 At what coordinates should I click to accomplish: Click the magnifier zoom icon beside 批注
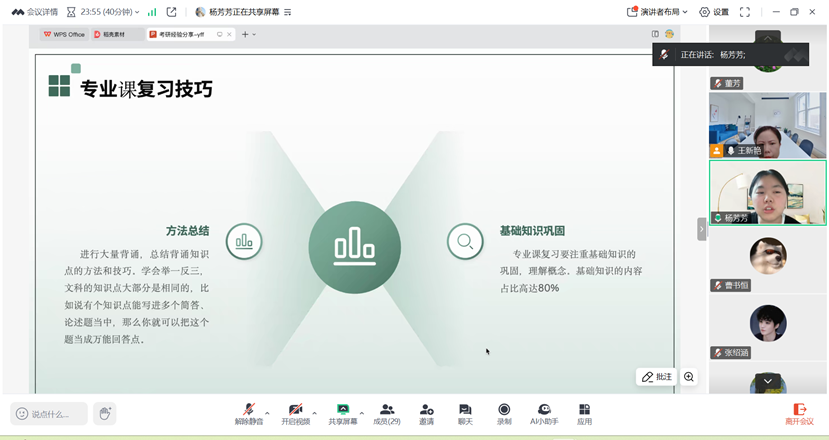[689, 377]
